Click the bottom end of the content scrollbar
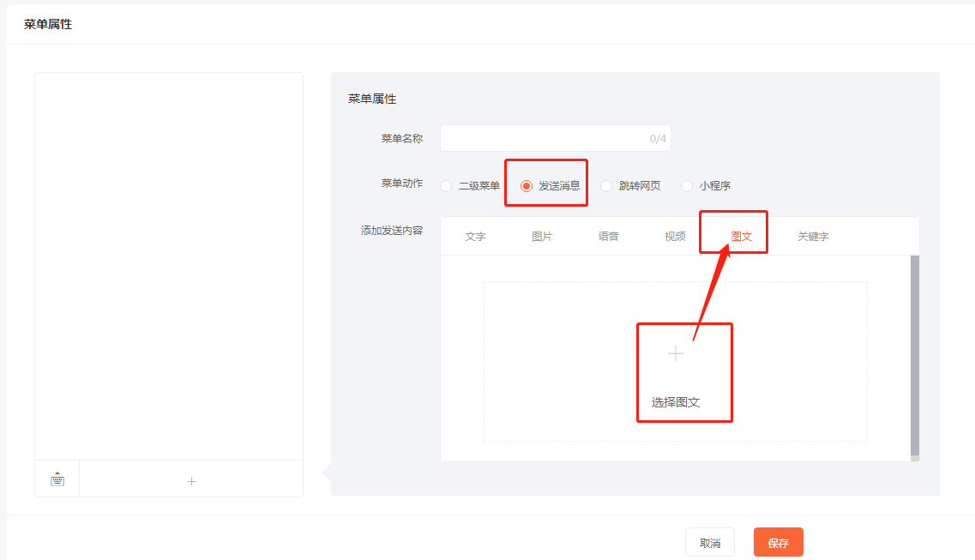Viewport: 975px width, 560px height. 914,459
